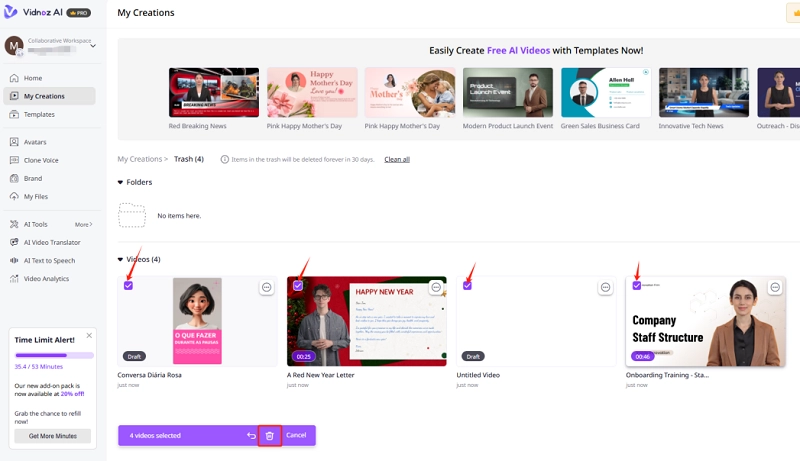Click the Clean all link
Image resolution: width=800 pixels, height=461 pixels.
[x=397, y=159]
